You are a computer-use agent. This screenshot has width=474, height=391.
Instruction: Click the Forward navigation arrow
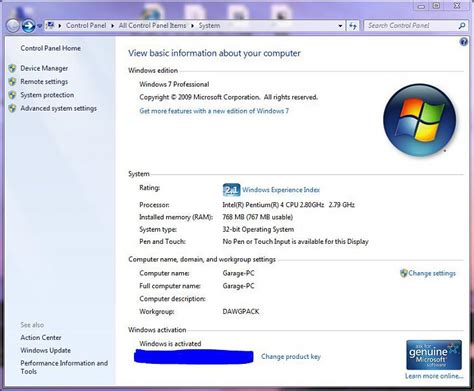point(28,26)
